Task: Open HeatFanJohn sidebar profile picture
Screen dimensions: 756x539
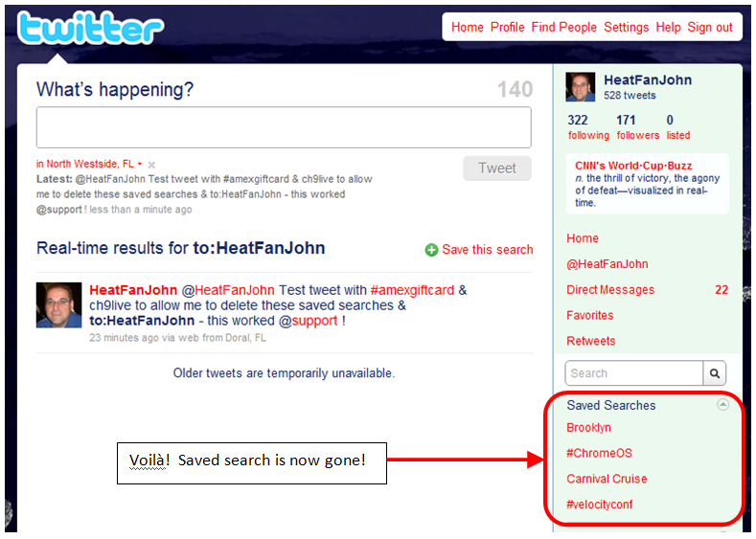Action: click(x=580, y=87)
